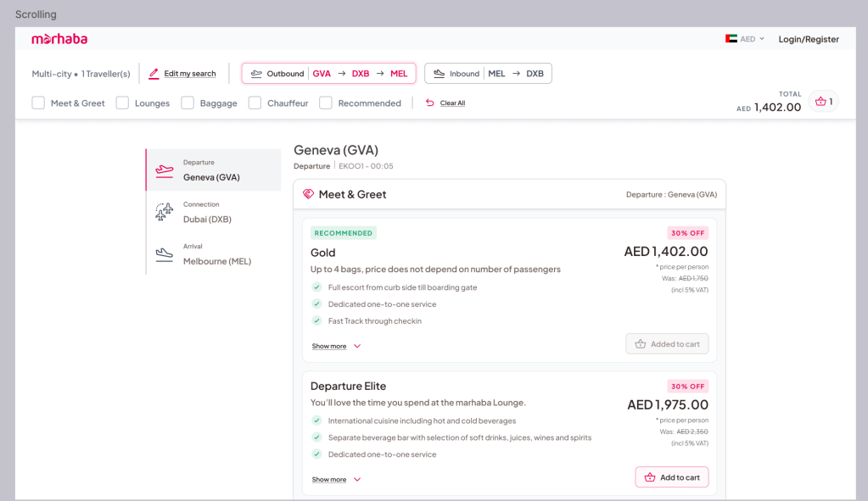The image size is (868, 501).
Task: Check the Lounges filter checkbox
Action: pos(122,103)
